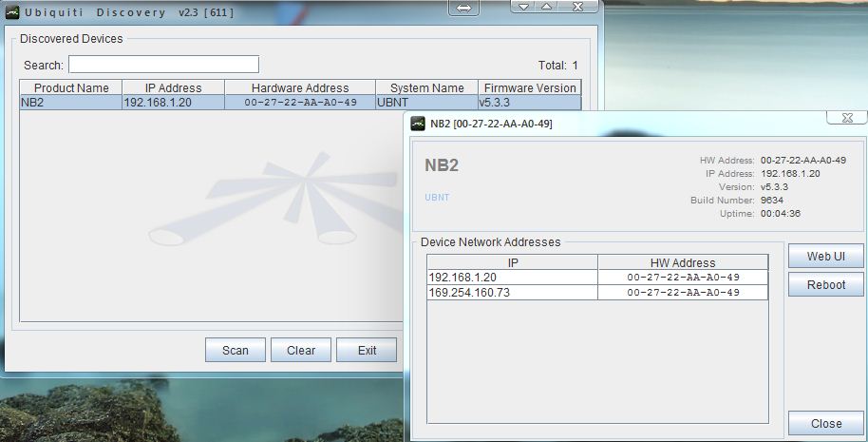The height and width of the screenshot is (442, 868).
Task: Sort by Firmware Version column header
Action: [529, 87]
